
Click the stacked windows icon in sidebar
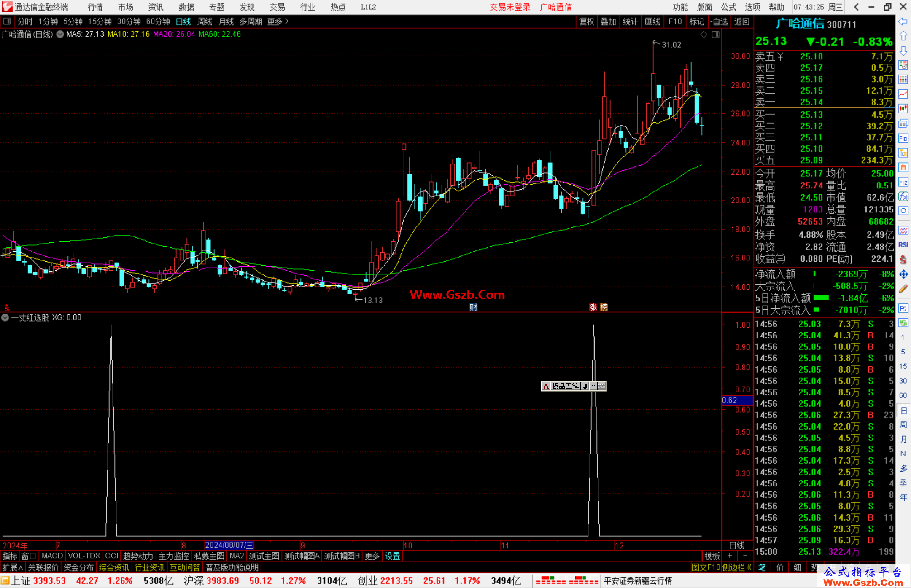pos(903,124)
